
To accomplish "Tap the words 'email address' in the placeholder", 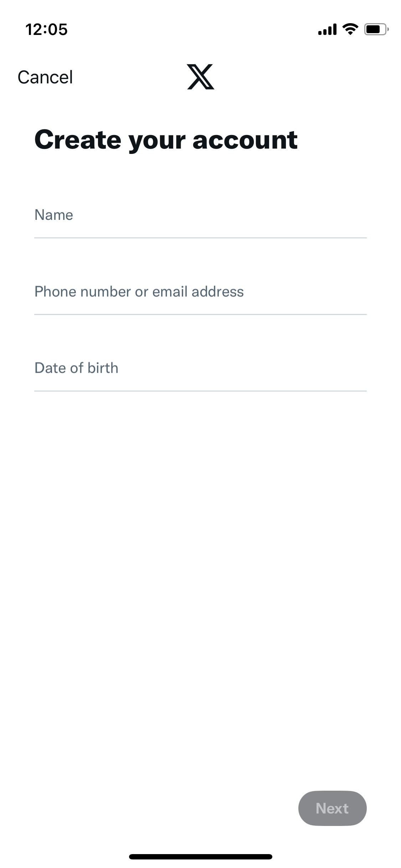I will click(x=198, y=292).
